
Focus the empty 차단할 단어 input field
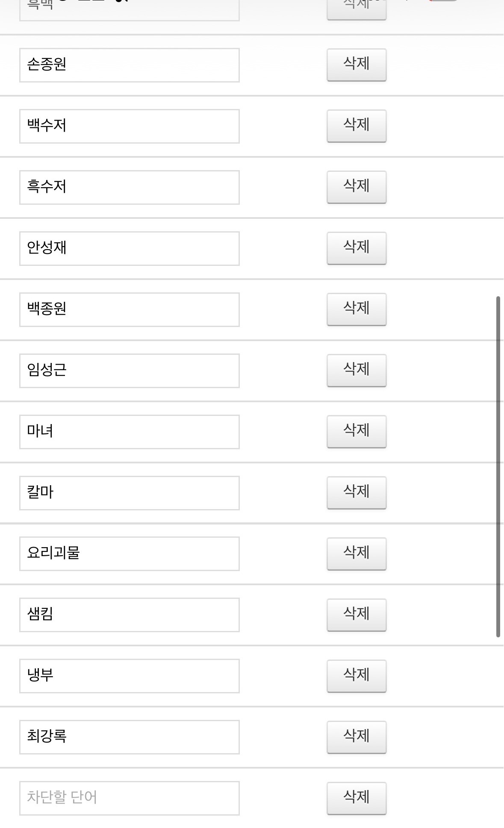129,798
